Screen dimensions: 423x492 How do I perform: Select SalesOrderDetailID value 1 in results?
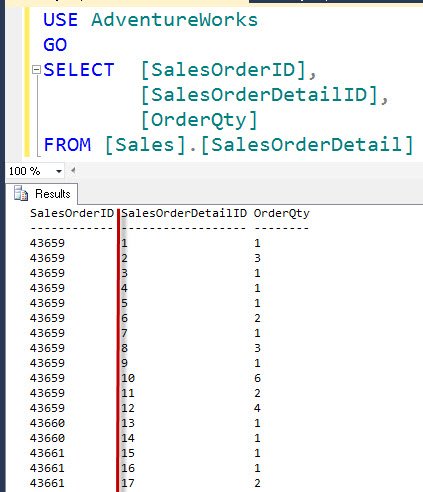[124, 243]
